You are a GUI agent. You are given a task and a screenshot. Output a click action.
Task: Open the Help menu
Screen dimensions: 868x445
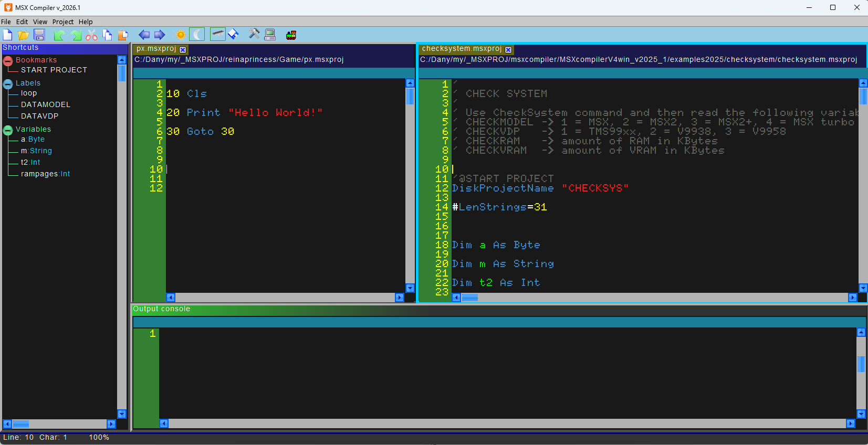point(86,22)
